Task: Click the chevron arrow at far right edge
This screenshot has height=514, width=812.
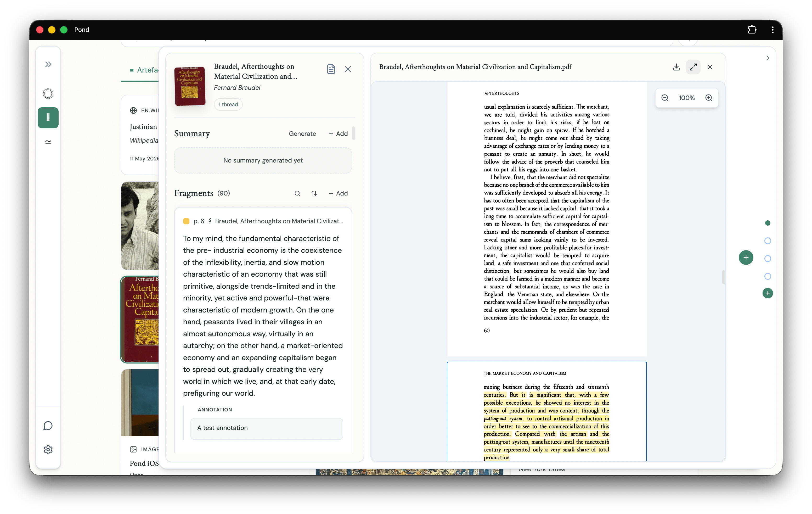Action: (768, 58)
